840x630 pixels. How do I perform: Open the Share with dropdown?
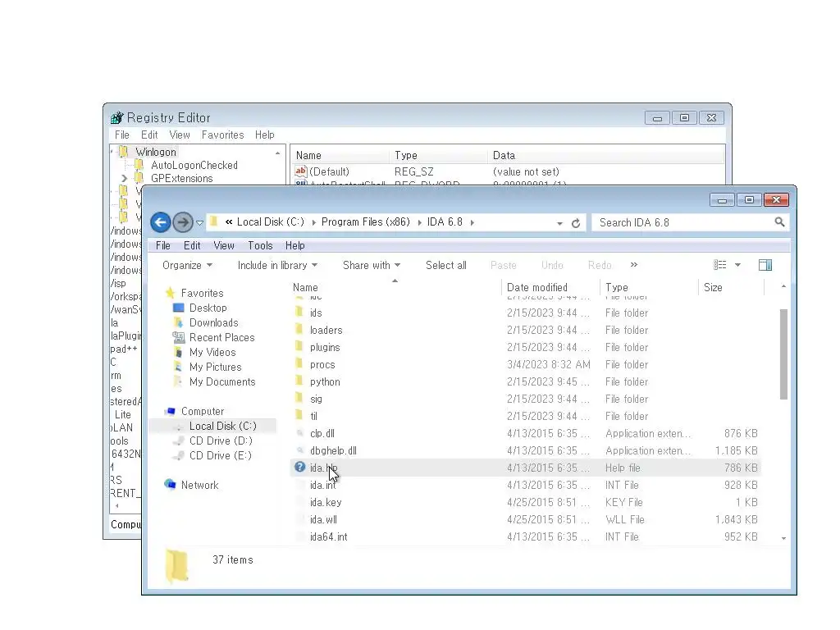tap(372, 265)
